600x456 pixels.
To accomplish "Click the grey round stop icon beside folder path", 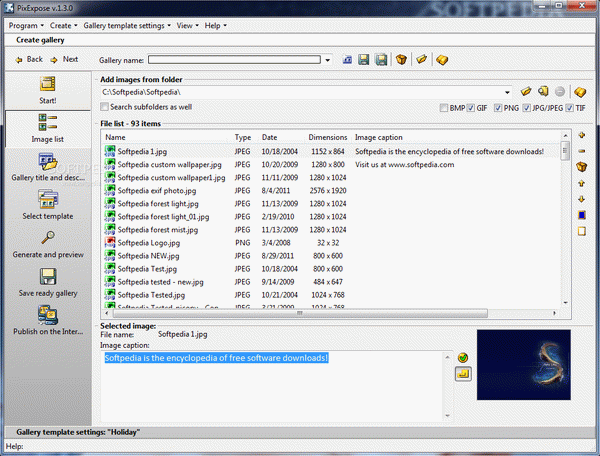I will tap(559, 91).
